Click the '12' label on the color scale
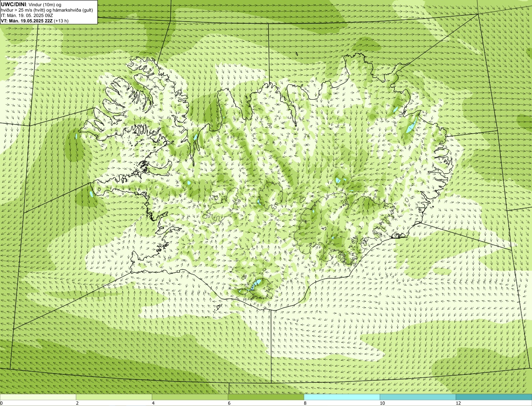The image size is (532, 406). 458,403
